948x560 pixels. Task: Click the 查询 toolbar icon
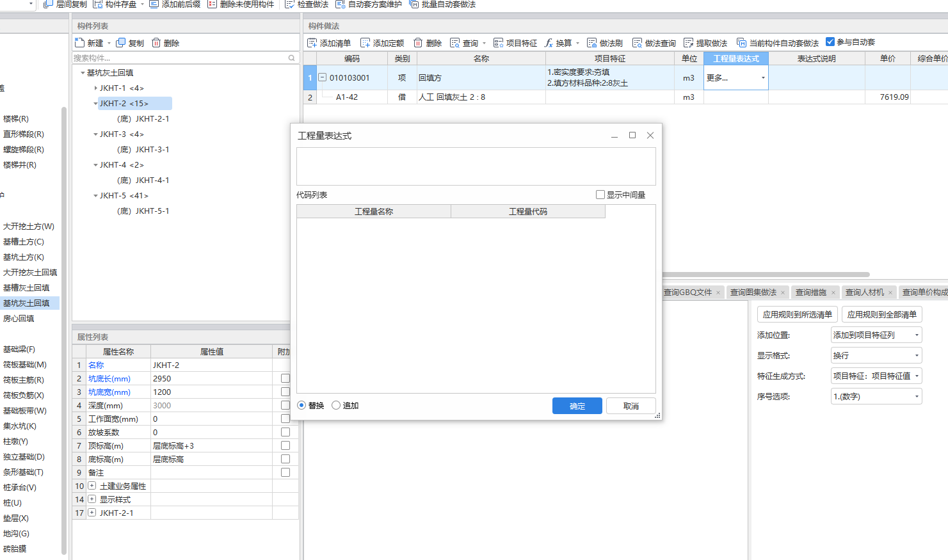click(455, 43)
